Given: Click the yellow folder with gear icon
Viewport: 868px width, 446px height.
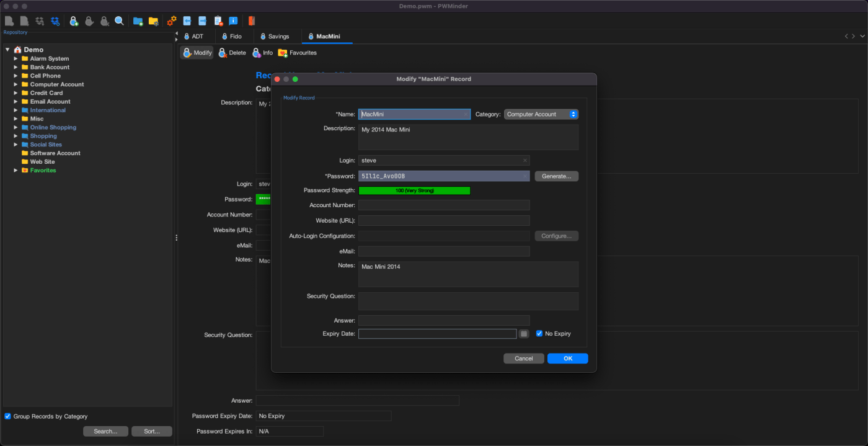Looking at the screenshot, I should [153, 21].
